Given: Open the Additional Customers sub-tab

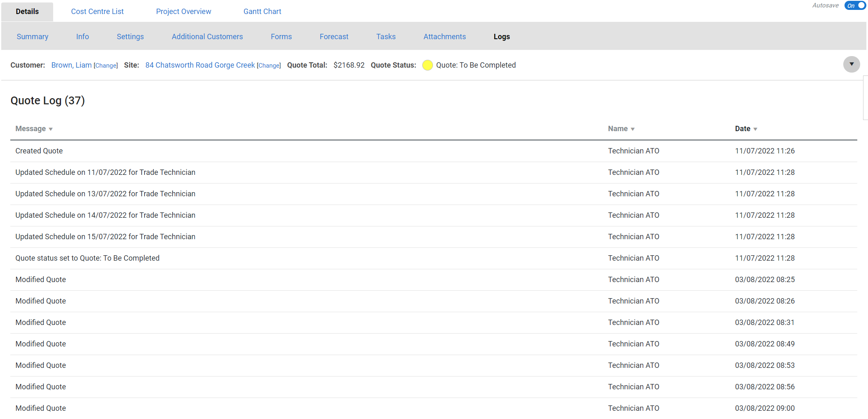Looking at the screenshot, I should [x=207, y=37].
